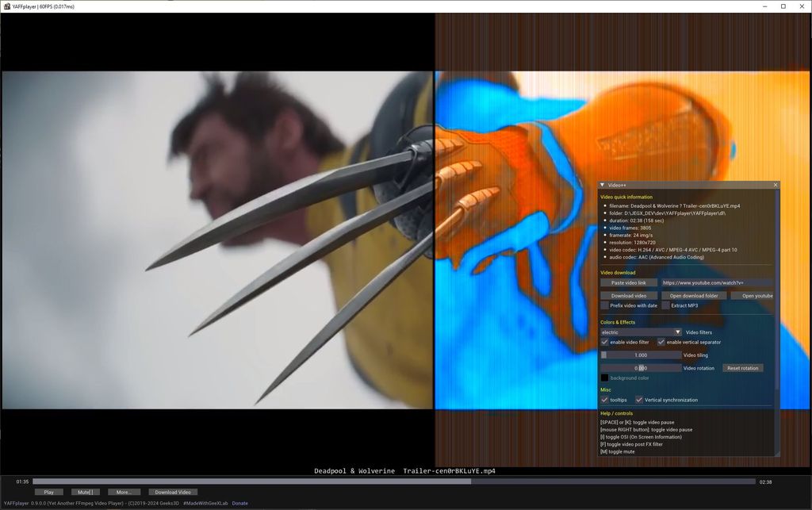Click the 'Colors & Effects' heading
The height and width of the screenshot is (510, 812).
tap(617, 322)
